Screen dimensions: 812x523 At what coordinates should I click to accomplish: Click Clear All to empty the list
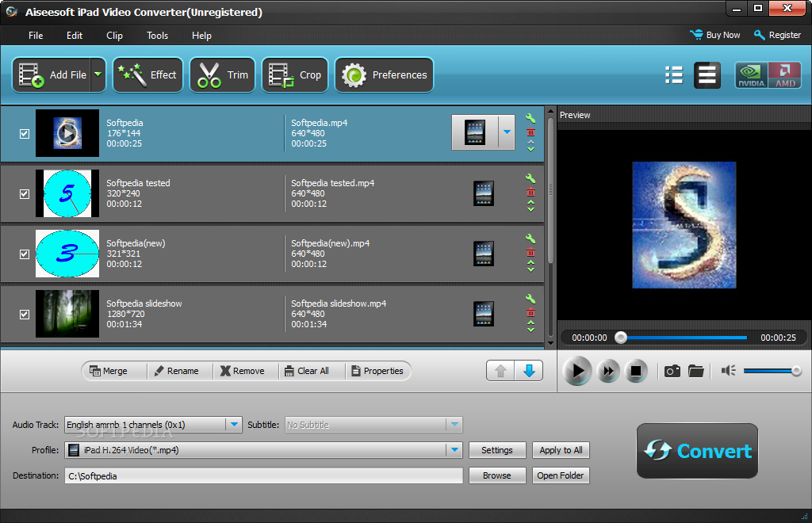307,371
